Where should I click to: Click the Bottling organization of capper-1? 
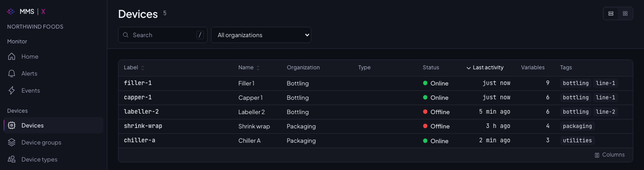(x=298, y=98)
